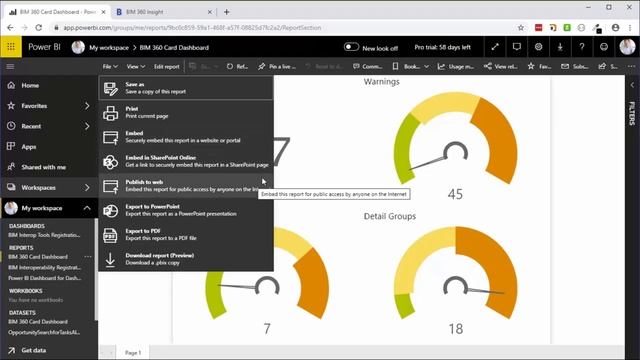The image size is (640, 360).
Task: Expand the Filters pane arrow
Action: tap(632, 85)
